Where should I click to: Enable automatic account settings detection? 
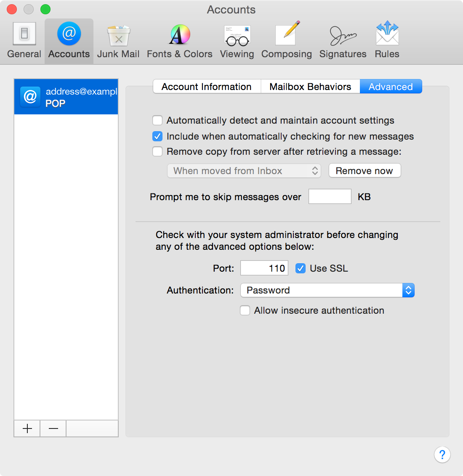157,120
